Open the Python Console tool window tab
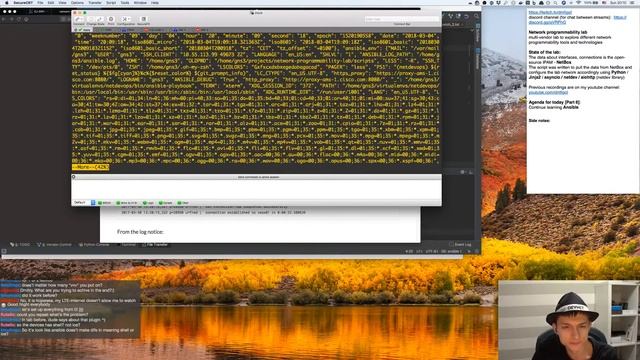 coord(94,244)
